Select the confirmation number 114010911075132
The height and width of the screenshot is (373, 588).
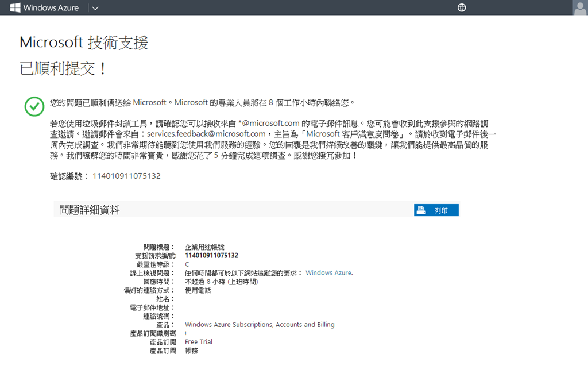pyautogui.click(x=126, y=176)
